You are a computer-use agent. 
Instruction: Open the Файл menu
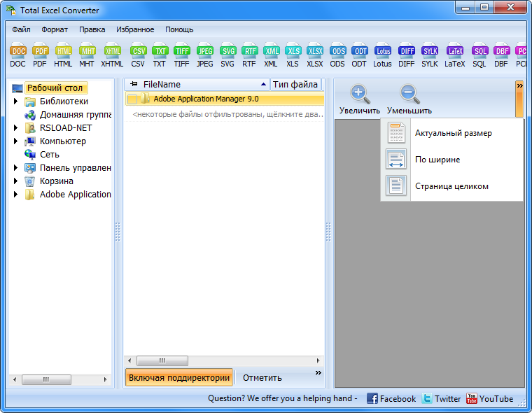21,29
